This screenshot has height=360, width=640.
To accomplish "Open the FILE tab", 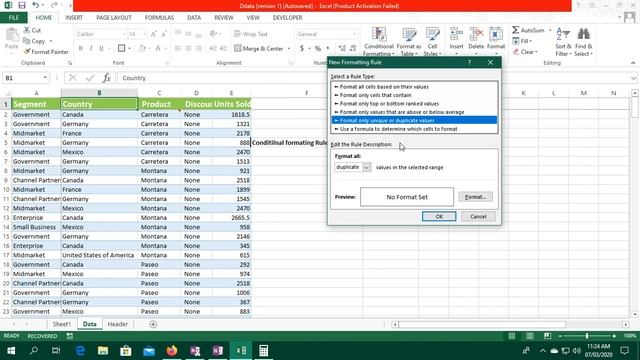I will click(13, 18).
